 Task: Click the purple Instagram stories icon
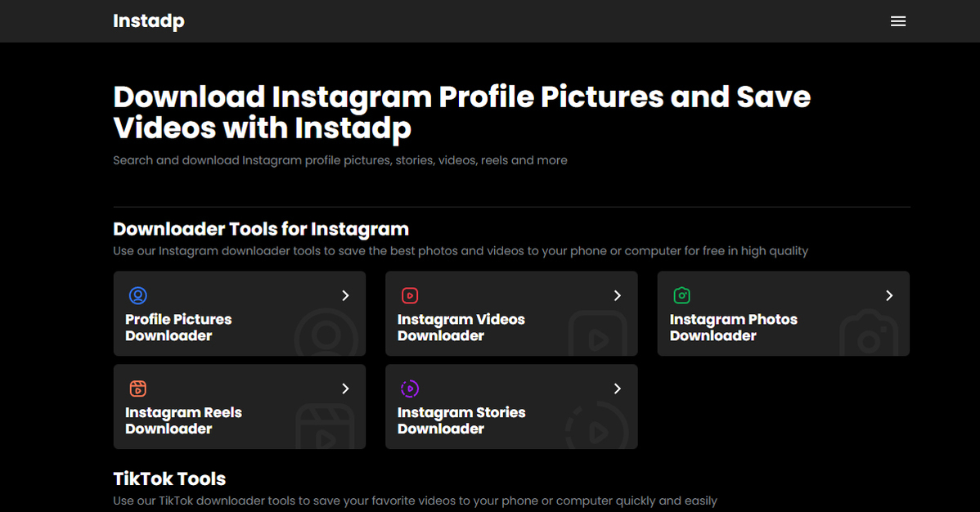(x=410, y=388)
